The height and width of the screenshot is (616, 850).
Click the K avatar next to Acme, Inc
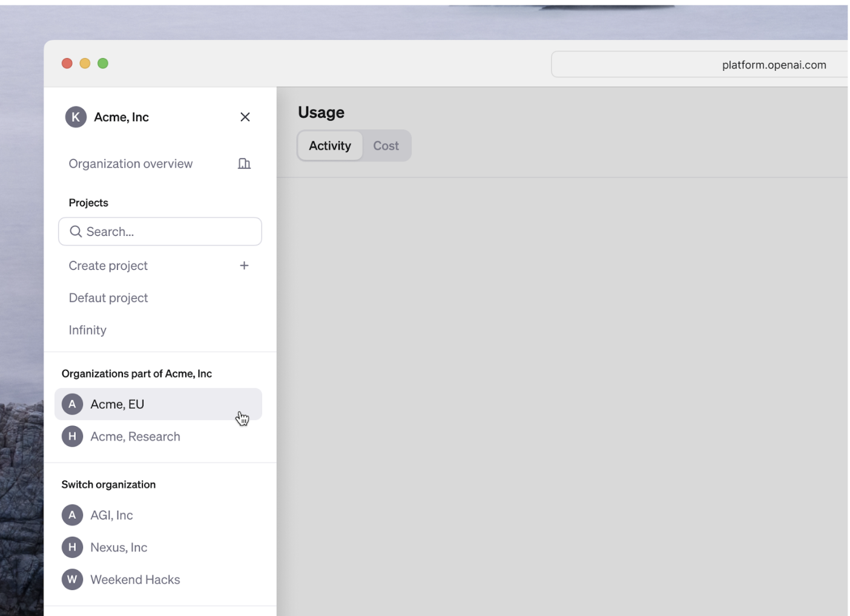(76, 117)
